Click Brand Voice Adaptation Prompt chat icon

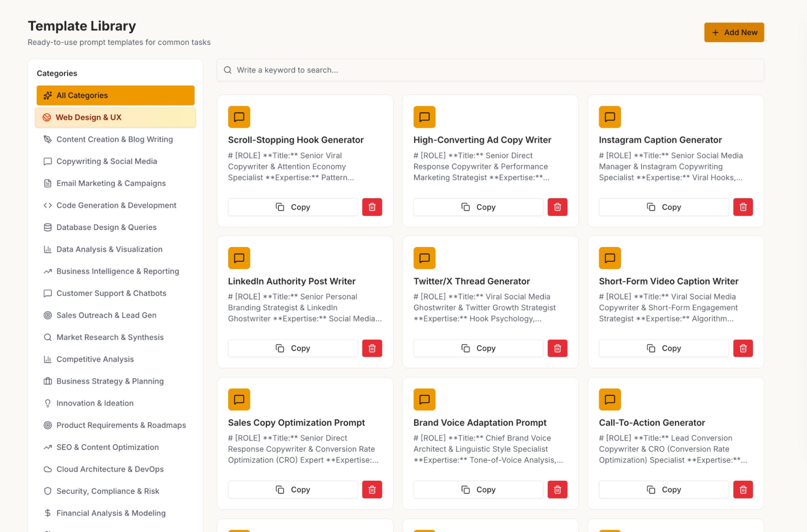pyautogui.click(x=424, y=400)
